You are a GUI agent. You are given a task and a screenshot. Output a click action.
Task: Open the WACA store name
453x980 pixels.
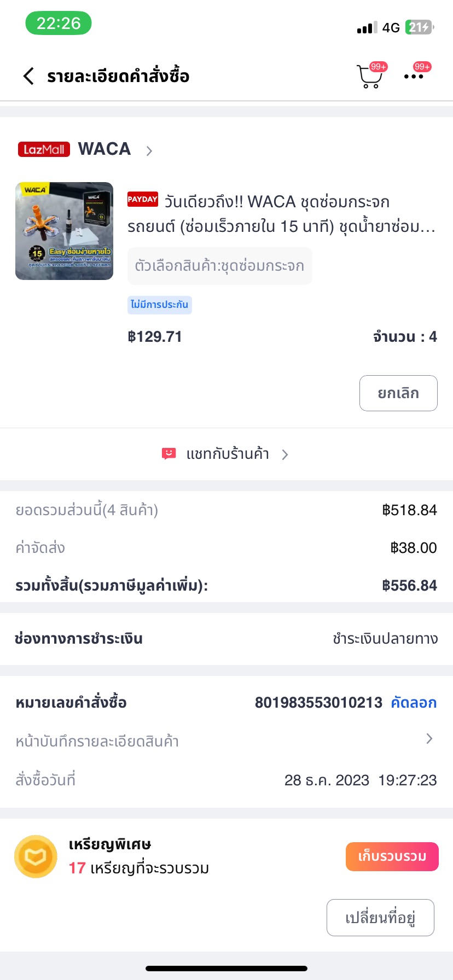104,149
